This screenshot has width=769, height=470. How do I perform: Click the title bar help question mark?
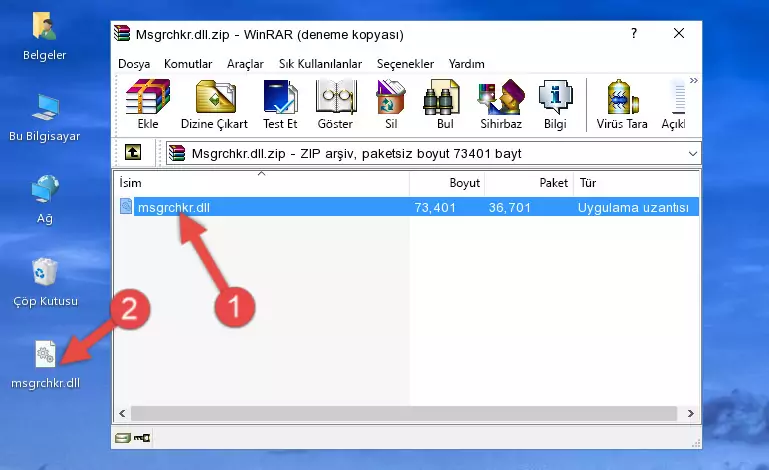[x=634, y=33]
